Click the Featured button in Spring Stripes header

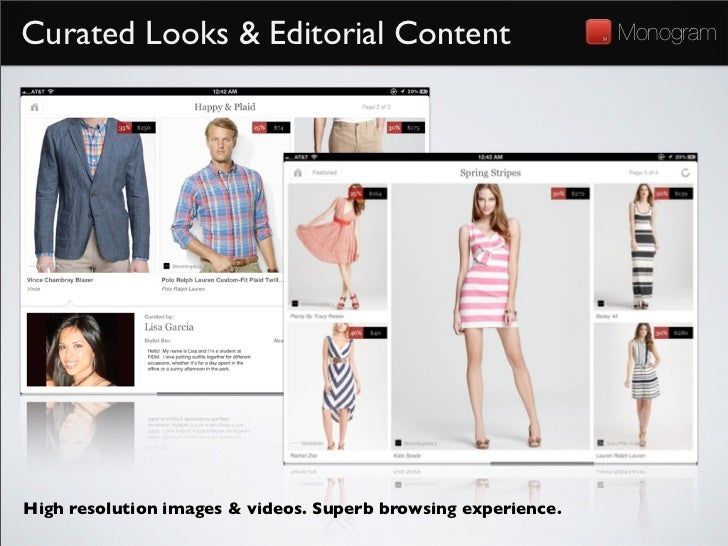324,173
